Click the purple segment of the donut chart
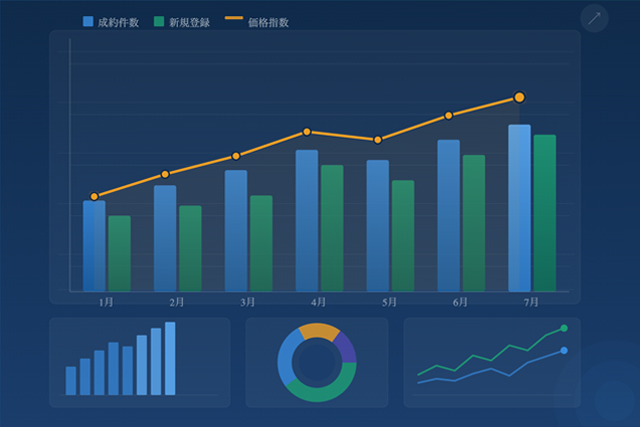 347,347
